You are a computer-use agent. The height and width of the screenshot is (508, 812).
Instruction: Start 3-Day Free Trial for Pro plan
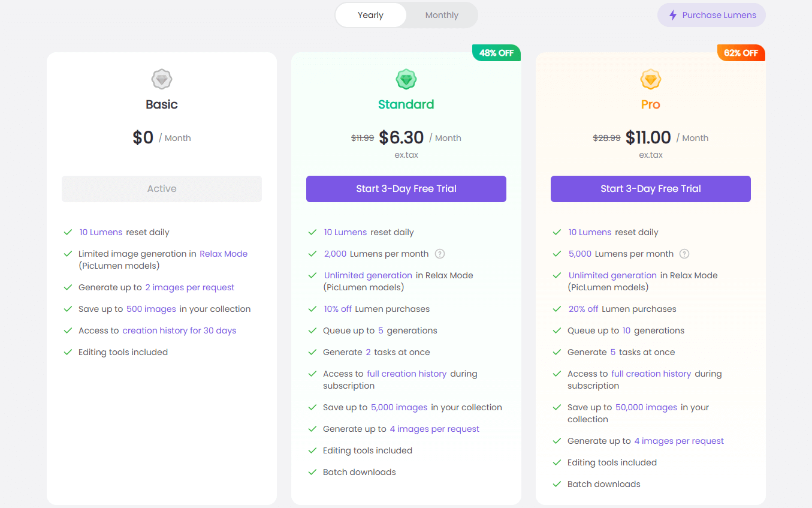click(651, 188)
